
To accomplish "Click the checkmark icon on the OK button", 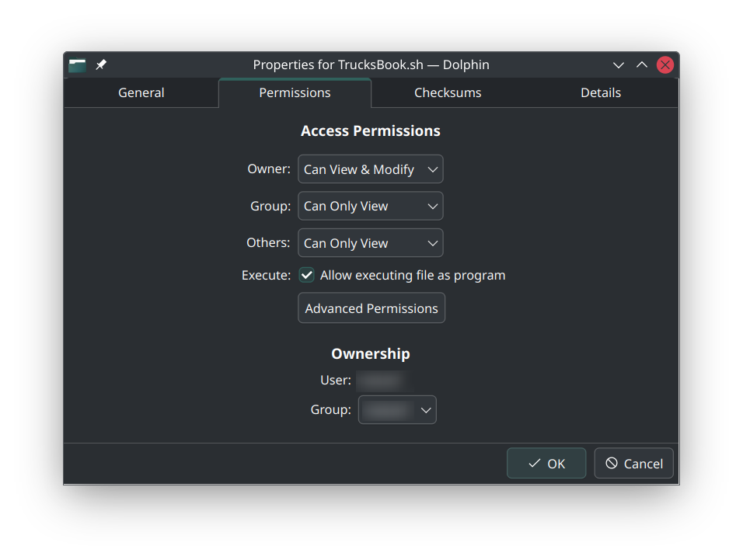I will 534,464.
